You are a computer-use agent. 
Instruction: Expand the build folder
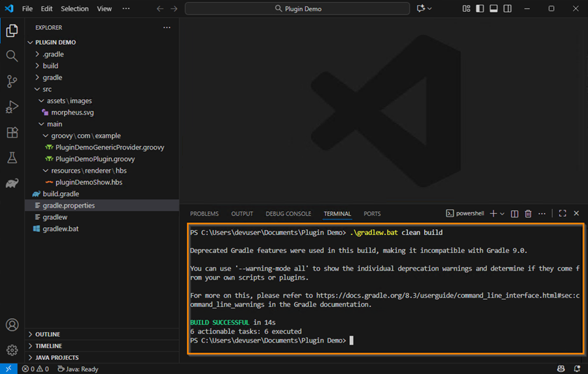point(102,66)
